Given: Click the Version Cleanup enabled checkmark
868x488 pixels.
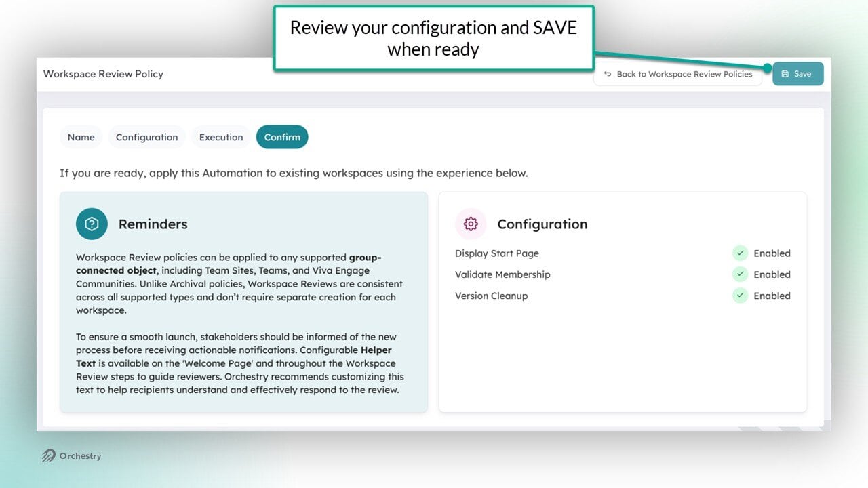Looking at the screenshot, I should [740, 296].
